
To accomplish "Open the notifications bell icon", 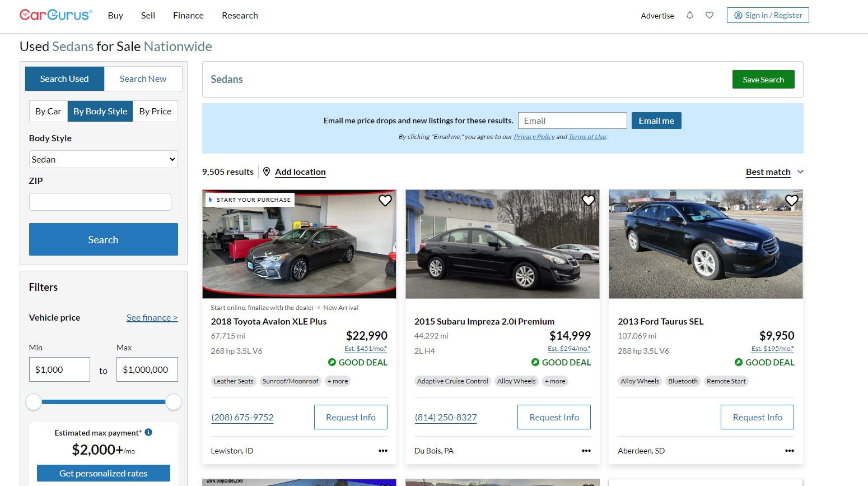I will 690,16.
